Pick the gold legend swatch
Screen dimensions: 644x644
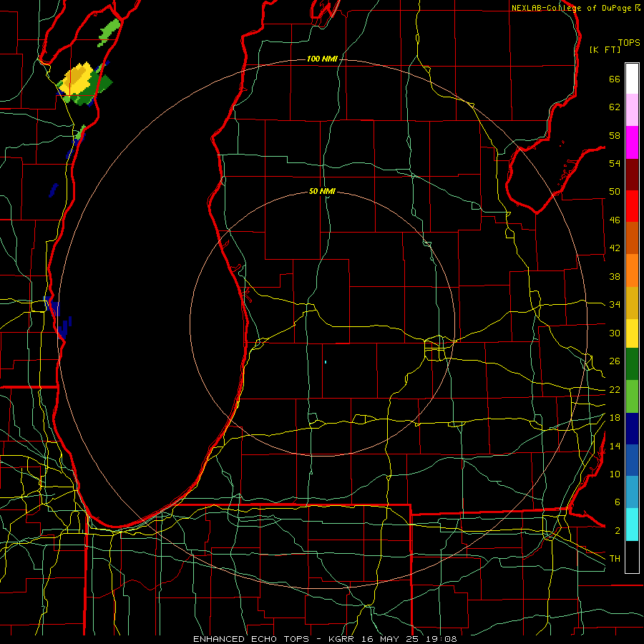click(x=632, y=303)
